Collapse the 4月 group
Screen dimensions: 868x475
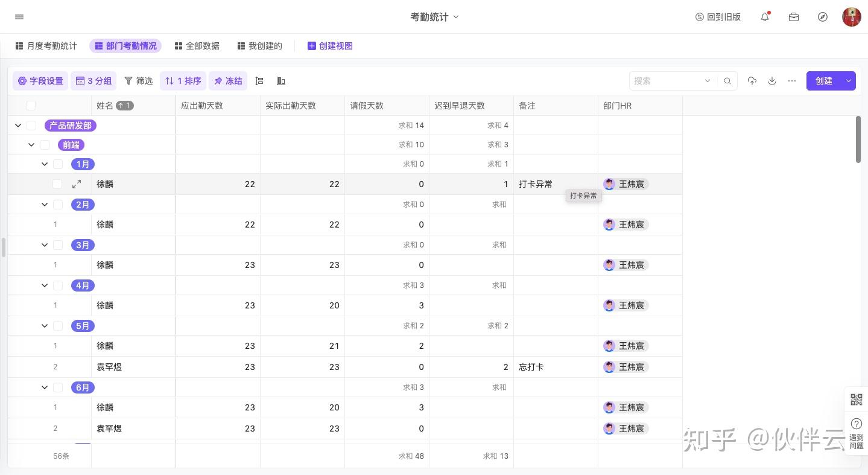tap(45, 285)
